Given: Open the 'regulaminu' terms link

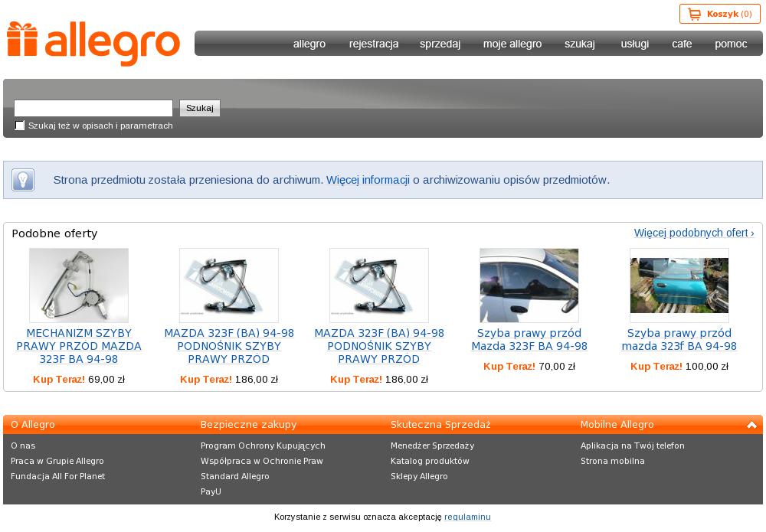Looking at the screenshot, I should point(467,517).
